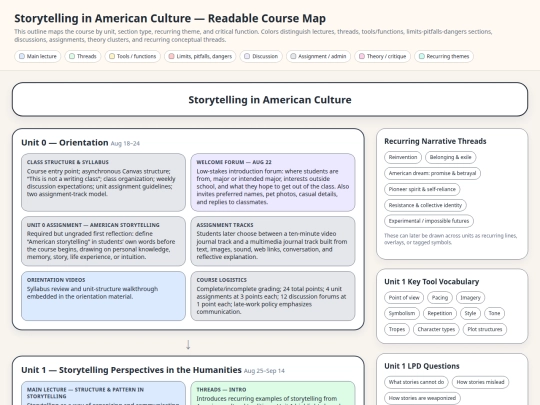Select the Plot structures vocabulary tag

485,329
